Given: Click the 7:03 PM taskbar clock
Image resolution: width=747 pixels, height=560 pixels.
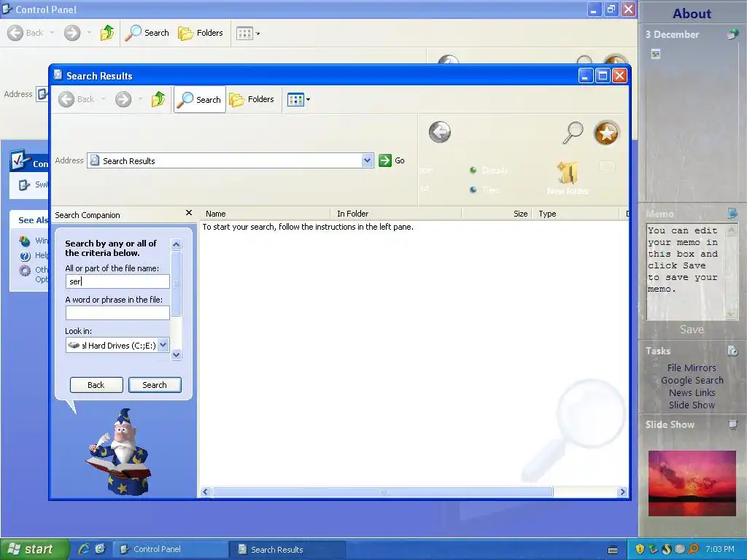Looking at the screenshot, I should [x=720, y=549].
